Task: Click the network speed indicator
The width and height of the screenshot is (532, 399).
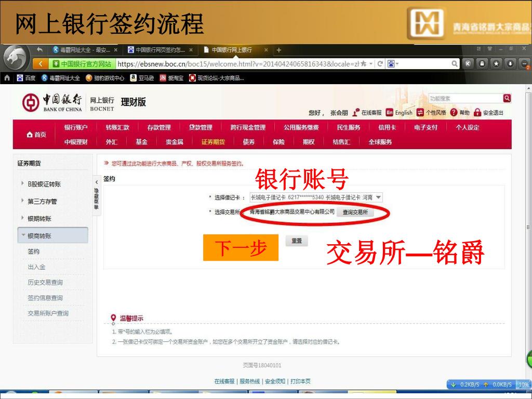Action: (488, 384)
